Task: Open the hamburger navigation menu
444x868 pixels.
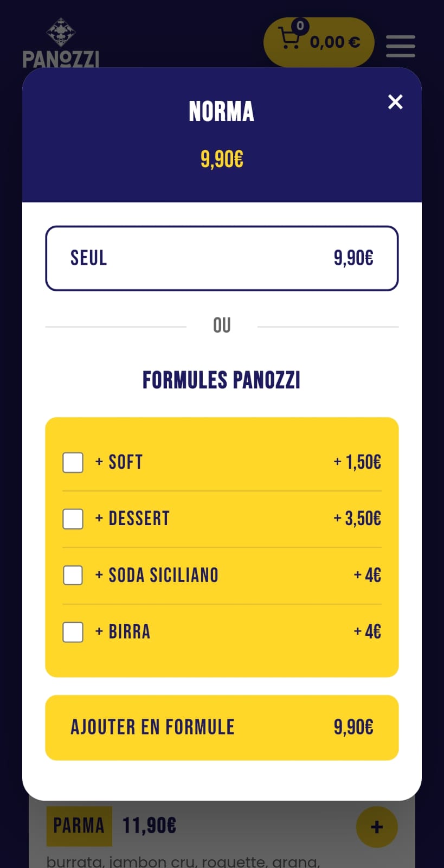Action: (x=400, y=46)
